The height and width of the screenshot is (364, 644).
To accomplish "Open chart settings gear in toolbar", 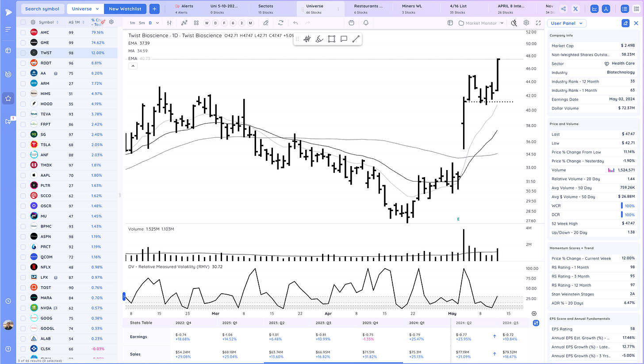I will coord(526,23).
